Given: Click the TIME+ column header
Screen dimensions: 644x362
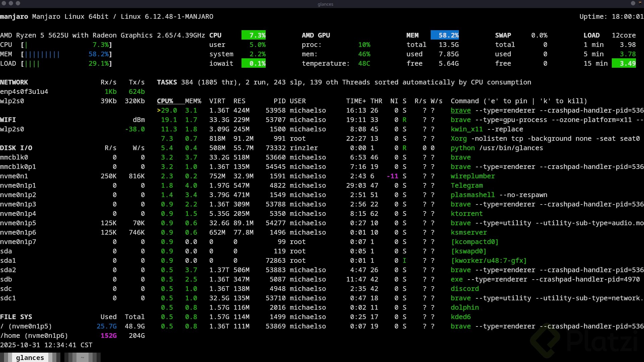Looking at the screenshot, I should pos(356,101).
